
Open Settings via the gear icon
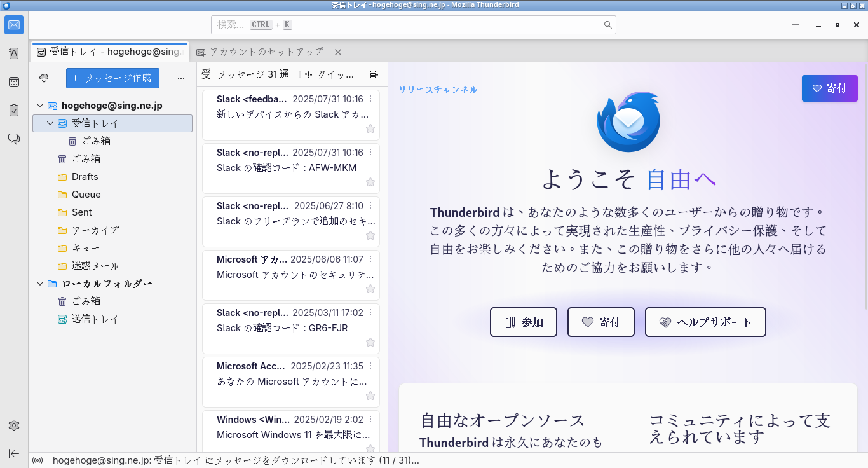point(14,425)
